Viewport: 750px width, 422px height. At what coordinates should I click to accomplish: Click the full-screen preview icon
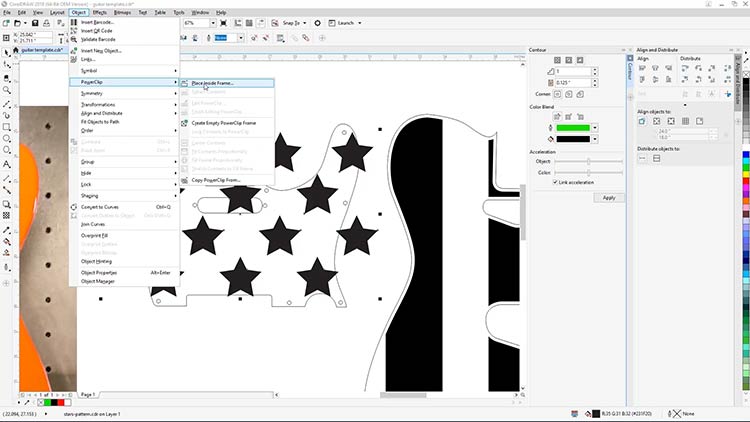(x=223, y=23)
